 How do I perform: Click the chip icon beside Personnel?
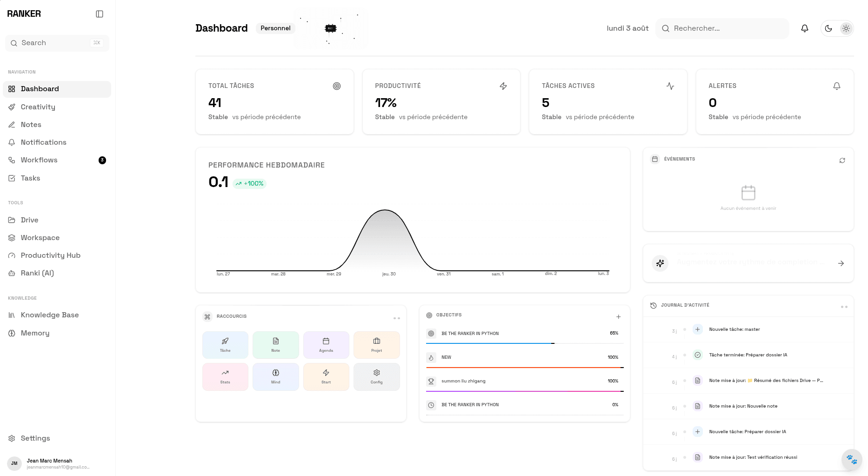(x=331, y=28)
